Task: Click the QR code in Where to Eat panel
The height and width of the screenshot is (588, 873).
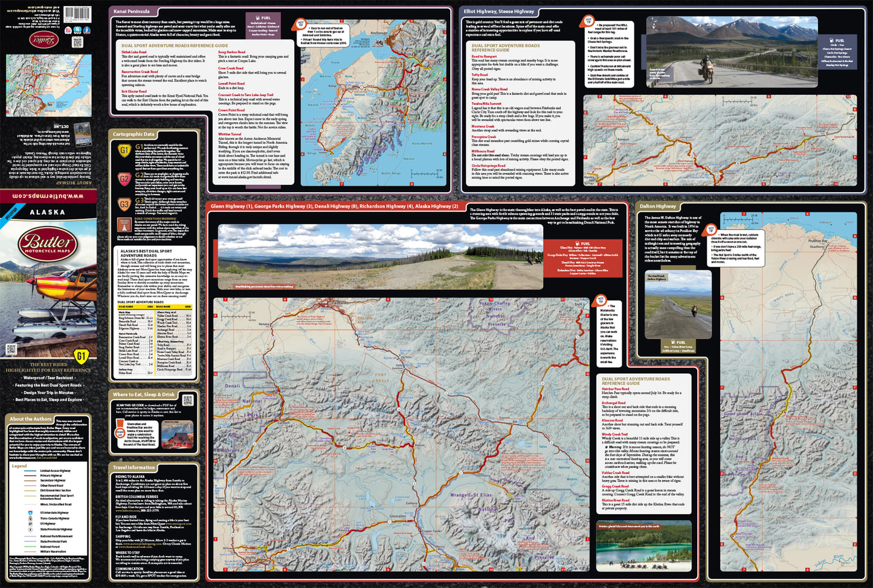Action: (187, 400)
